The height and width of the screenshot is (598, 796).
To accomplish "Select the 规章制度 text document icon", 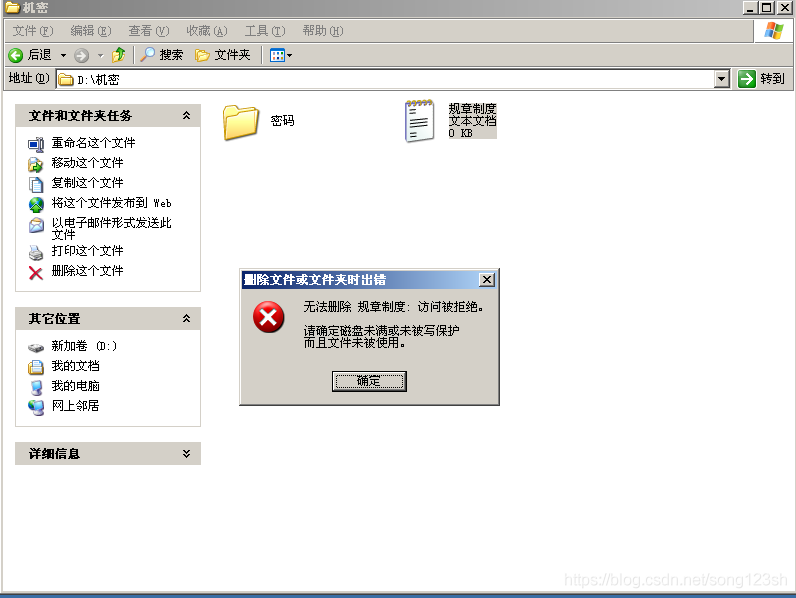I will (x=419, y=121).
